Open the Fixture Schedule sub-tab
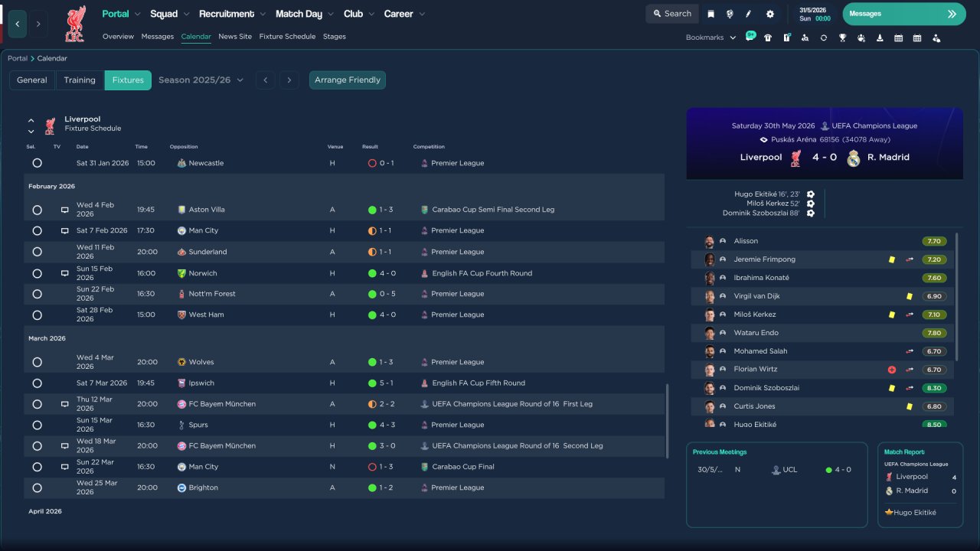The image size is (980, 551). click(x=287, y=37)
